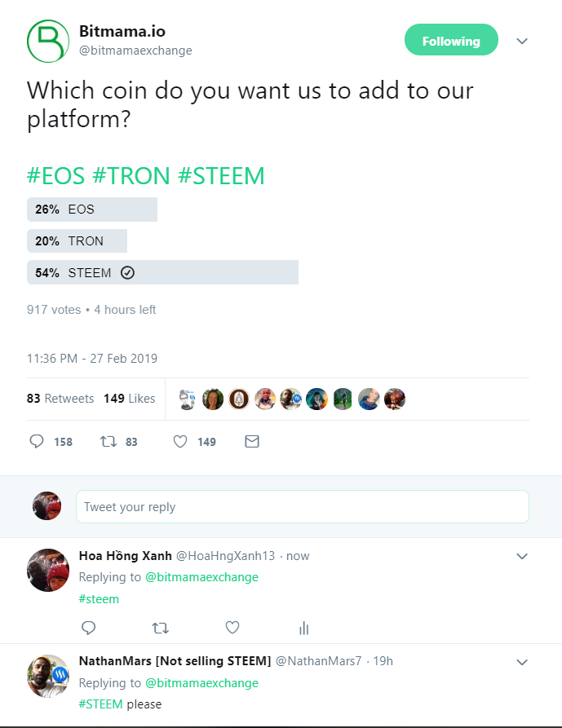Click the envelope direct message icon
The width and height of the screenshot is (562, 728).
[x=252, y=441]
